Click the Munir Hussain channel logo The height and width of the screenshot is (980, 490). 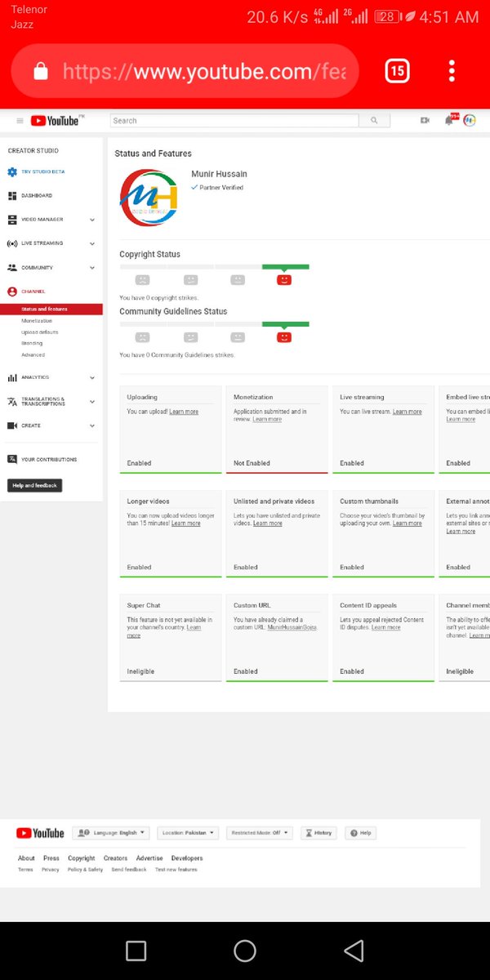tap(149, 196)
